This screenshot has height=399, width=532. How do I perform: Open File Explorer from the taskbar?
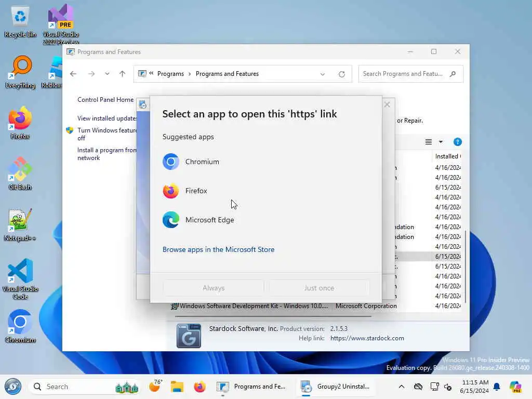[x=177, y=387]
